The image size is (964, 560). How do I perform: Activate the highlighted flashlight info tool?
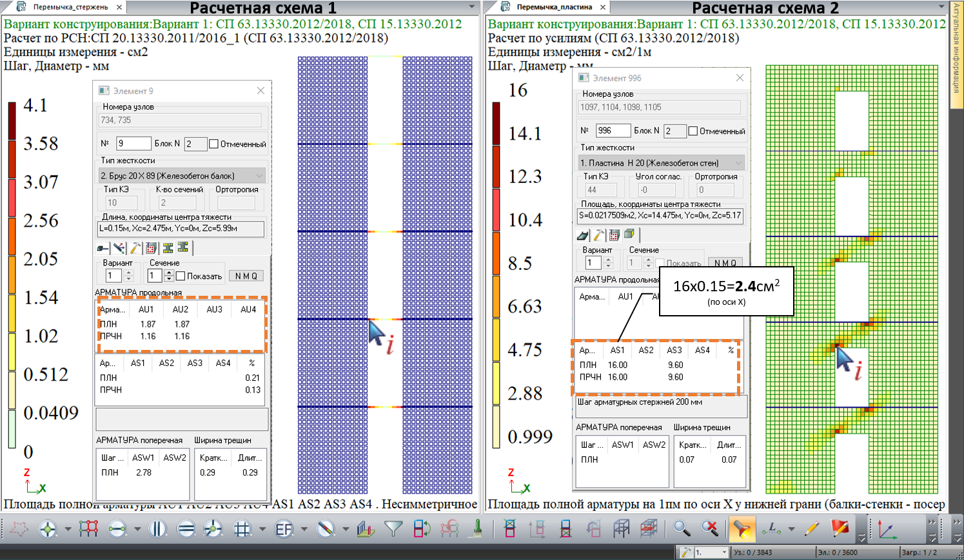click(742, 529)
